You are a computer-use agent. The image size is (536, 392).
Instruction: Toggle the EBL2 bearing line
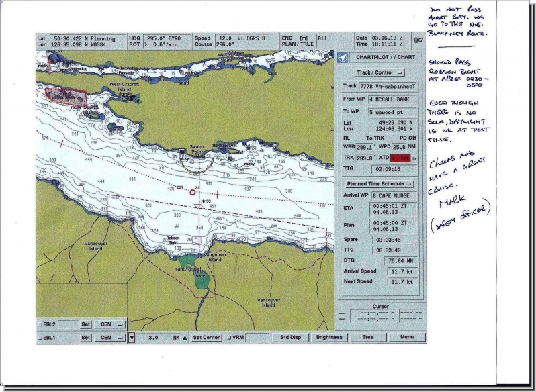(48, 324)
